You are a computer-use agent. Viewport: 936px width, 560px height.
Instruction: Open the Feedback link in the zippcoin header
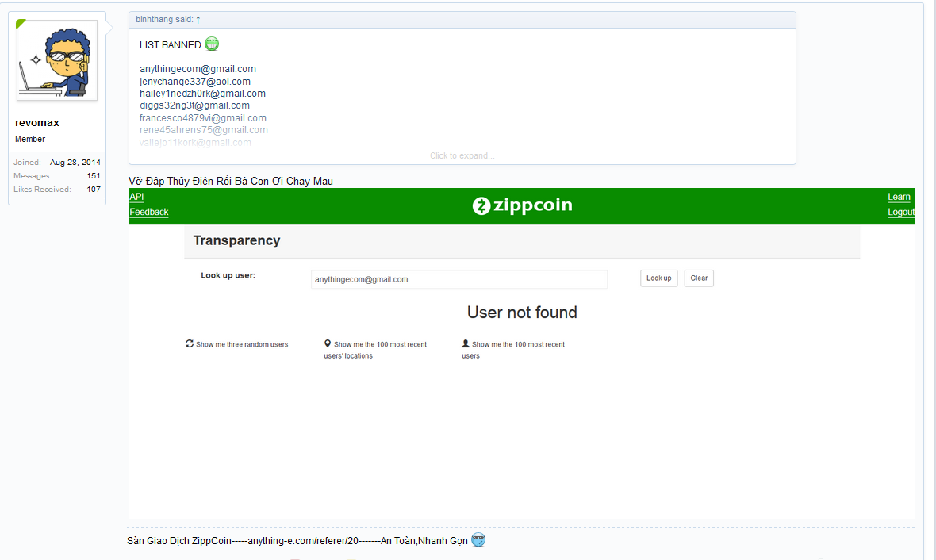(149, 212)
